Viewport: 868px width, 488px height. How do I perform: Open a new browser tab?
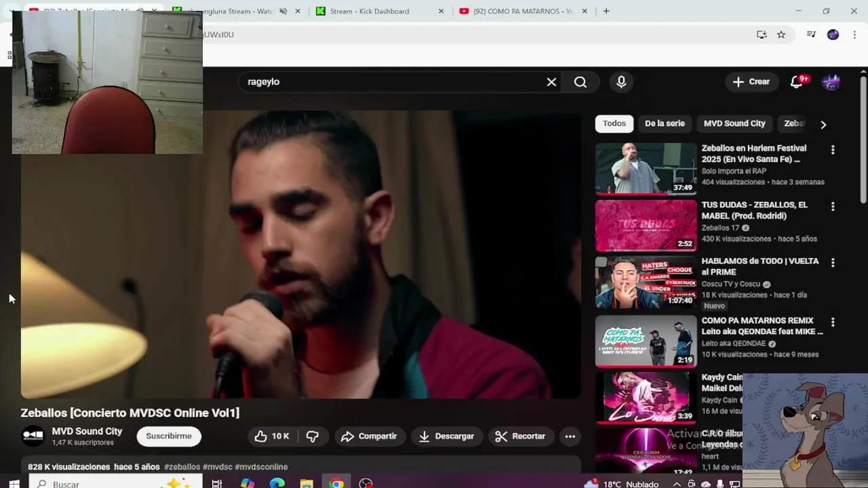click(x=606, y=11)
